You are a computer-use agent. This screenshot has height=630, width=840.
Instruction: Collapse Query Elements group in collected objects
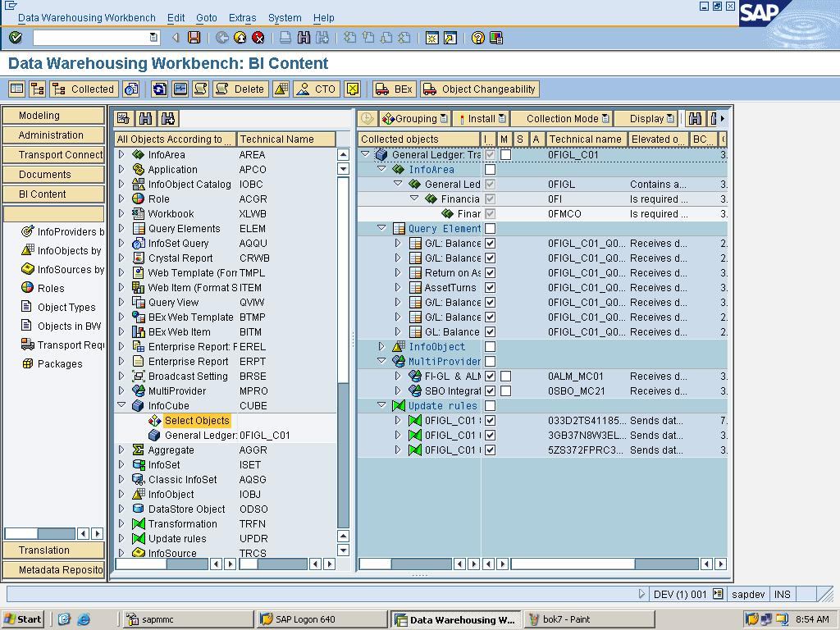381,228
